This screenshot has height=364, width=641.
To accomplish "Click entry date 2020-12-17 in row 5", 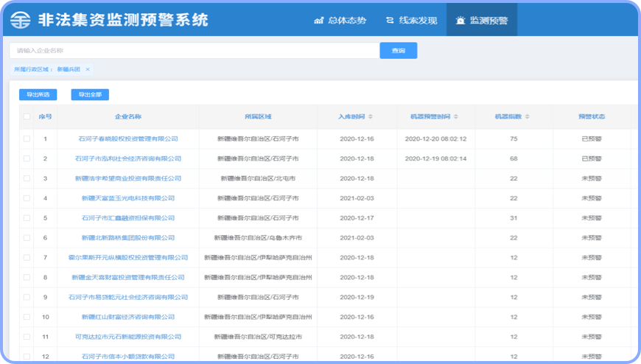I will click(x=357, y=218).
